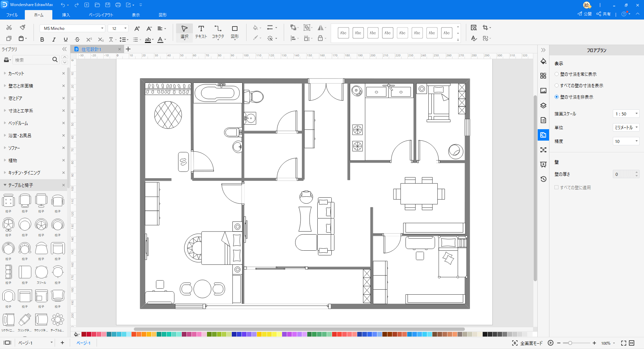Open the font name dropdown
The width and height of the screenshot is (644, 349).
click(x=102, y=29)
